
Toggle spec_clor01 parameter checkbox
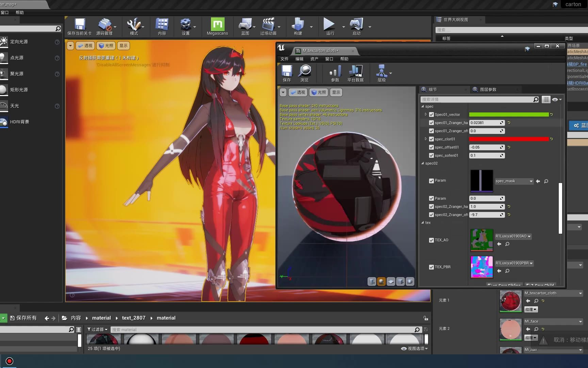coord(431,139)
